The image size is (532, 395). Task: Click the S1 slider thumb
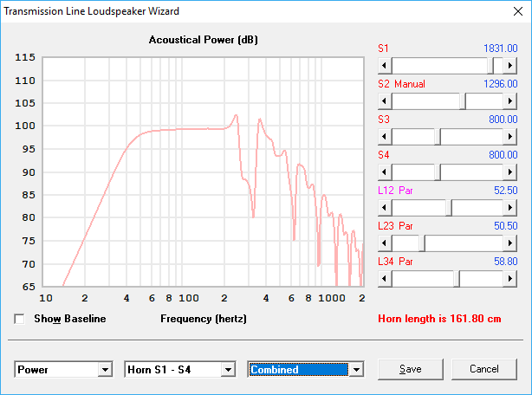(490, 66)
